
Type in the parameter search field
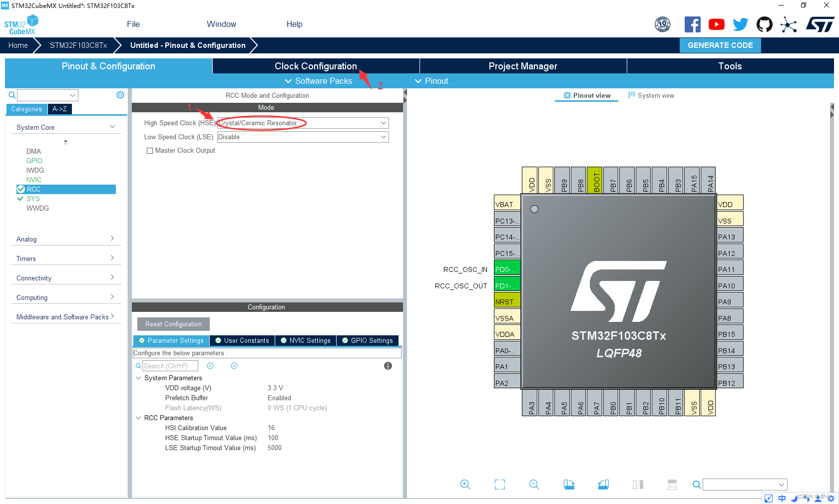[170, 365]
